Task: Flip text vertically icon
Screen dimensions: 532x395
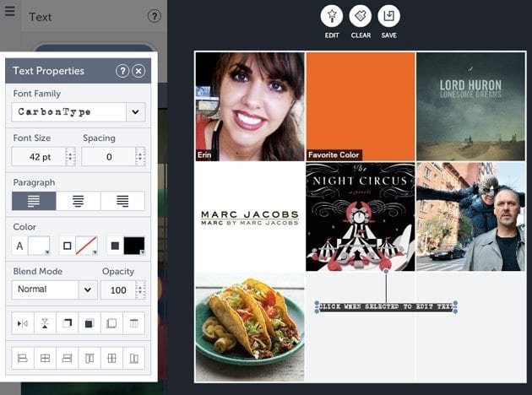Action: pos(45,323)
